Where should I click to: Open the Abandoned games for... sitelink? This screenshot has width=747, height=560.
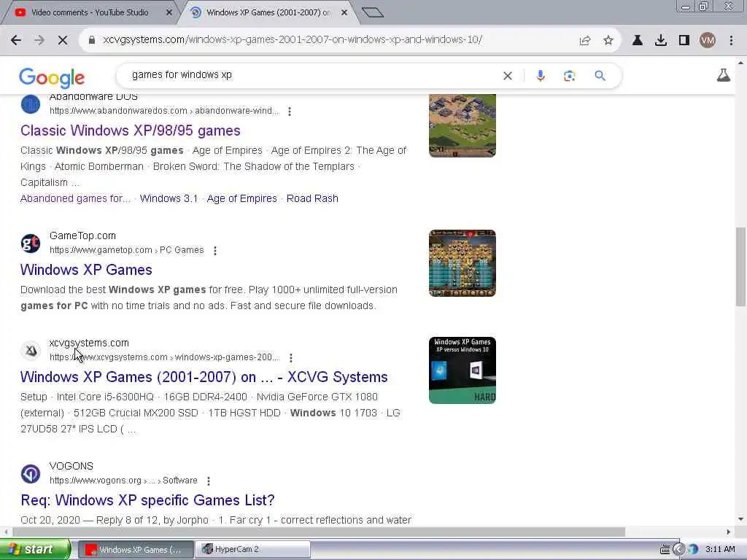pyautogui.click(x=75, y=198)
